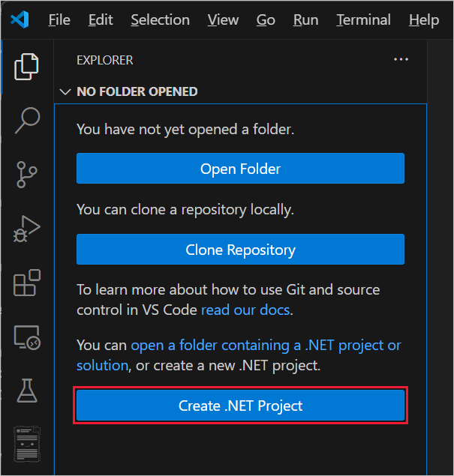Open the Edit menu
Viewport: 454px width, 476px height.
pyautogui.click(x=100, y=19)
